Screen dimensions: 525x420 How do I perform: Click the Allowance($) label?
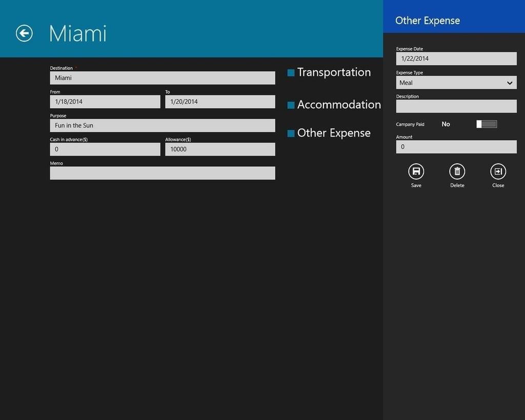point(178,139)
